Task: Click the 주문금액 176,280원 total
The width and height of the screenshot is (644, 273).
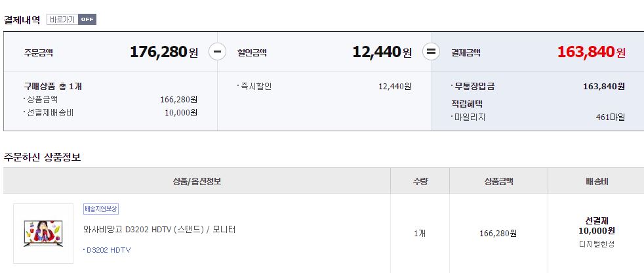Action: click(164, 52)
